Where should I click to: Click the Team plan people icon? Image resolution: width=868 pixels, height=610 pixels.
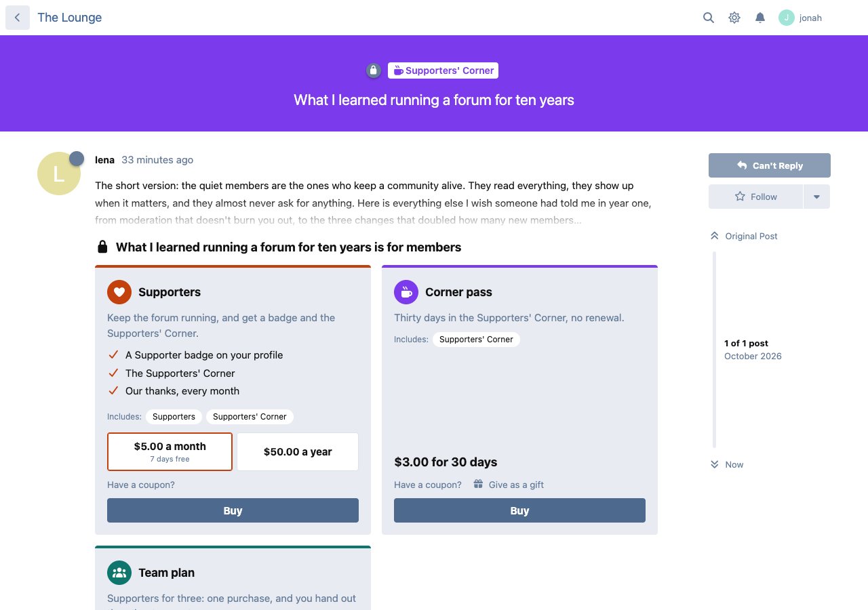tap(119, 573)
